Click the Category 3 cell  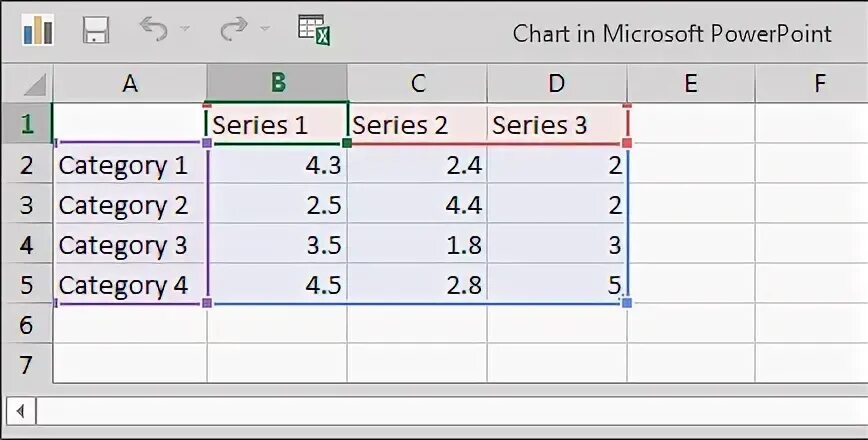pyautogui.click(x=130, y=245)
